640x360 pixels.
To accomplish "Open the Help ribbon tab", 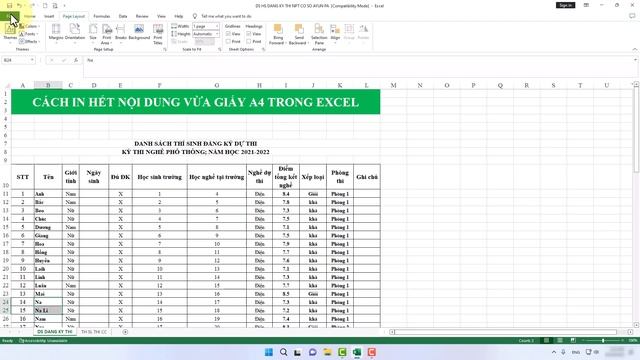I will (x=179, y=16).
